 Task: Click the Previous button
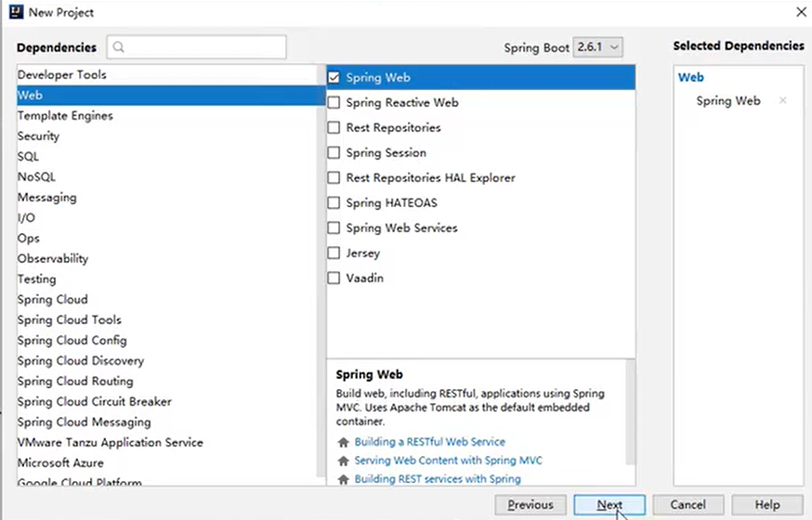(x=530, y=505)
